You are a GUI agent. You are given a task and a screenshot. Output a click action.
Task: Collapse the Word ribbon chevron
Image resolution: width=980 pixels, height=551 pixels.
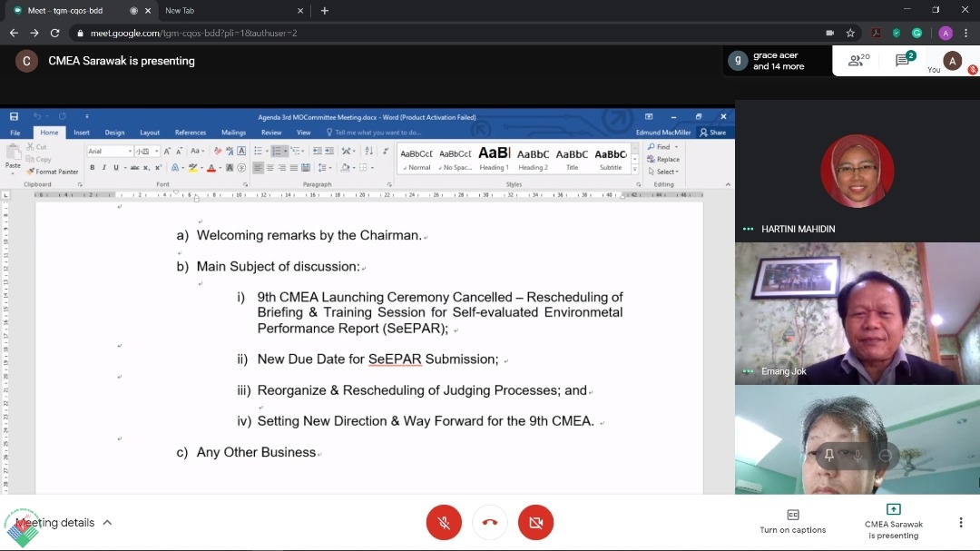pyautogui.click(x=728, y=184)
